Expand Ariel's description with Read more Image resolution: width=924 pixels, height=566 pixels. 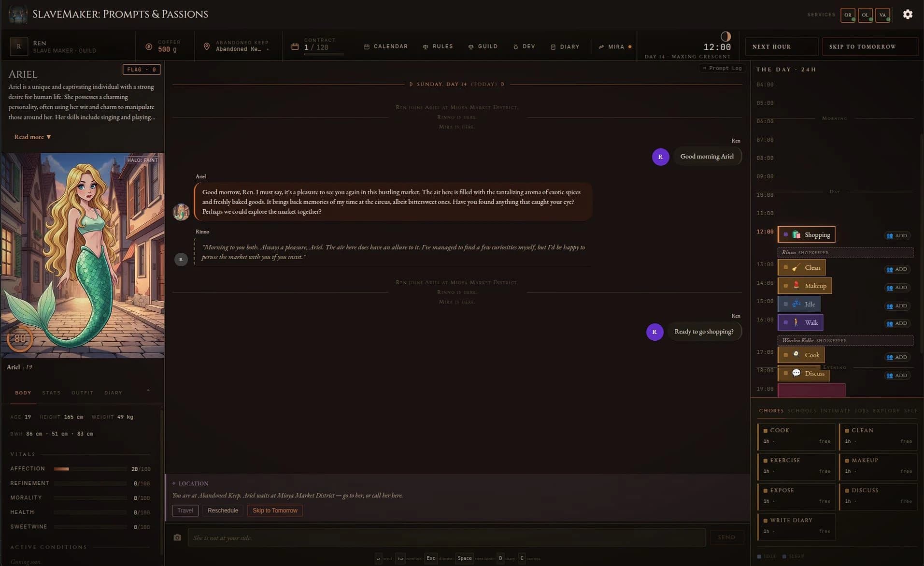(32, 137)
